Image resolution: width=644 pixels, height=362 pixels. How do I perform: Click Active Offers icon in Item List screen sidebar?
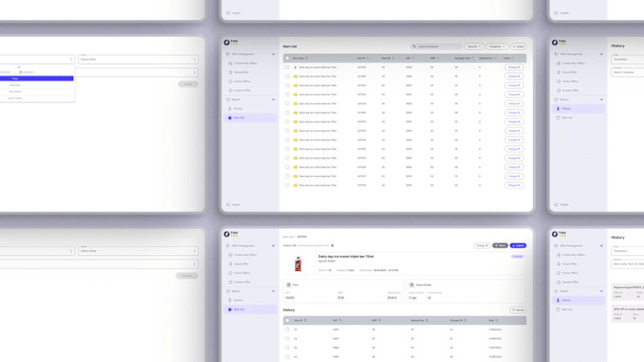coord(230,81)
